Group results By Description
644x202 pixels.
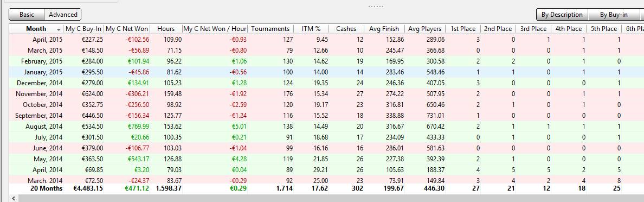(x=562, y=15)
